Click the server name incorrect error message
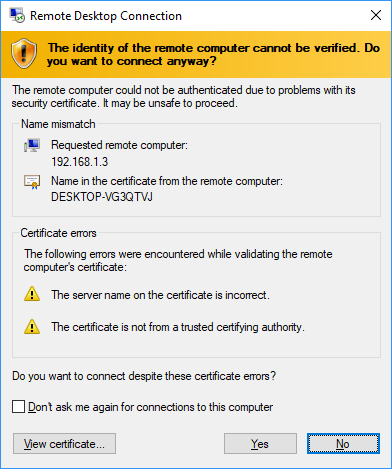Viewport: 392px width, 469px height. pyautogui.click(x=160, y=295)
